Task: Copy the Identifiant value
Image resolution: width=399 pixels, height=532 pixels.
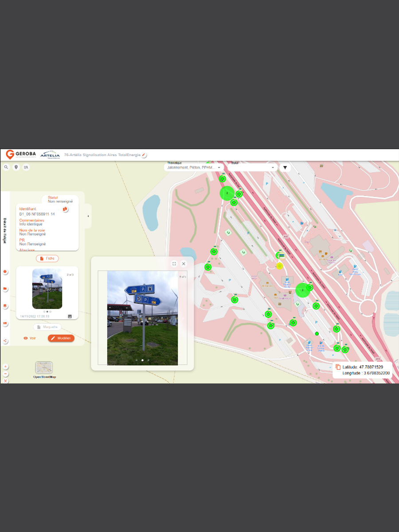Action: coord(65,209)
